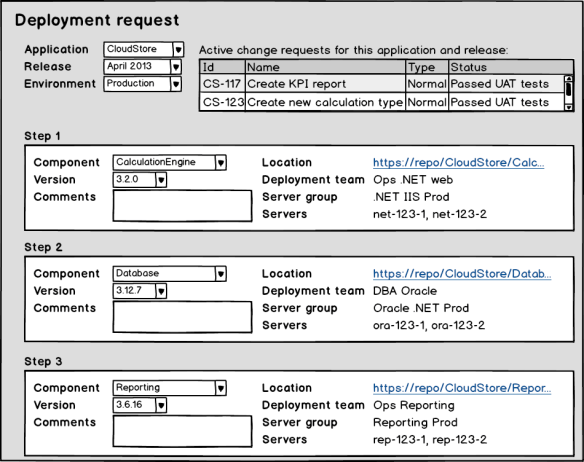Viewport: 584px width, 462px height.
Task: Click the change requests table scroll up arrow
Action: pos(568,79)
